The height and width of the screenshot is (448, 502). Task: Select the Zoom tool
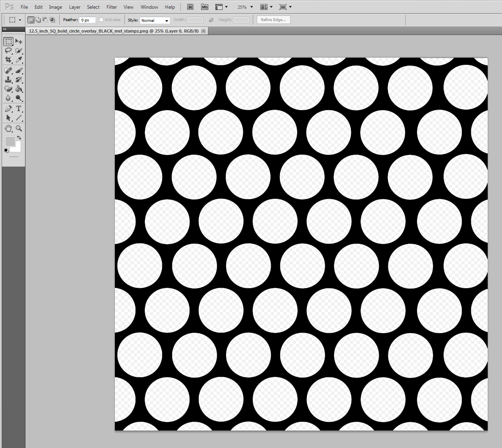point(19,128)
